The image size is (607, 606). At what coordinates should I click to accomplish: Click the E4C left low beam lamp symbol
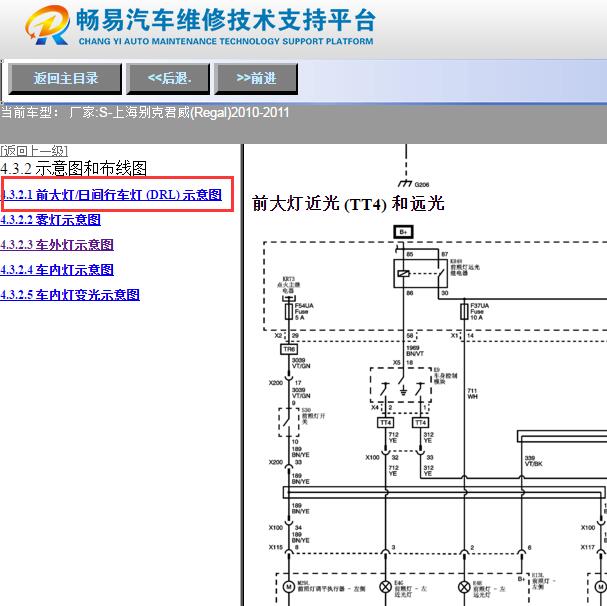385,587
